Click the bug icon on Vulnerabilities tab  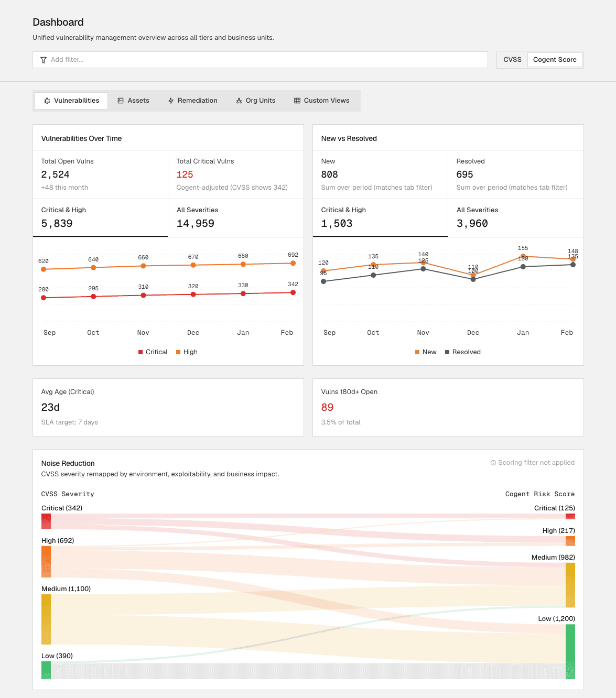[47, 101]
